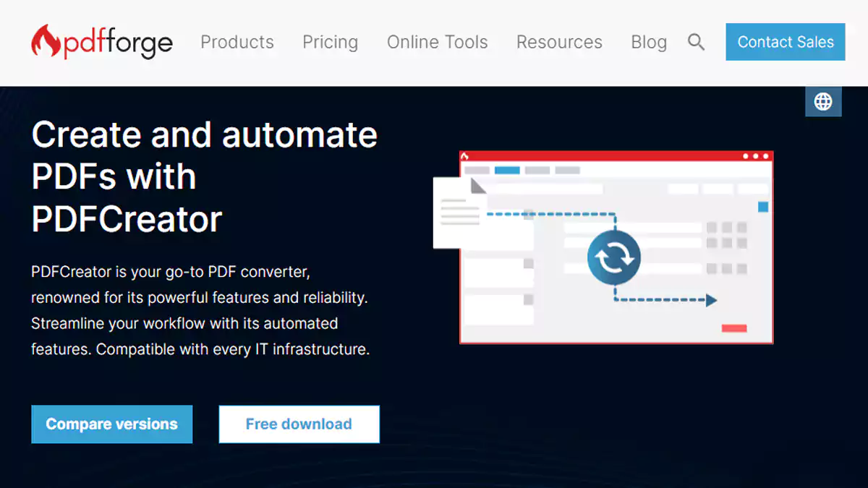The image size is (868, 488).
Task: Click the red button at the illustration's bottom right
Action: [733, 327]
